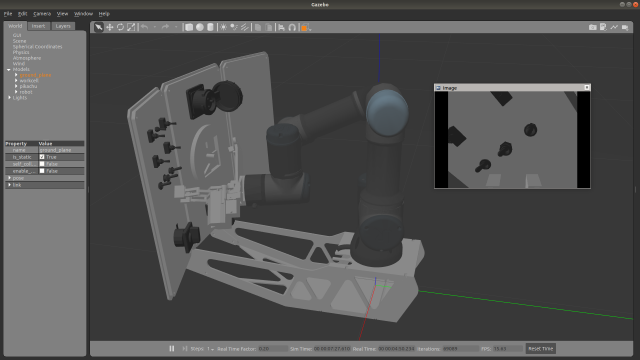This screenshot has width=640, height=360.
Task: Insert a cylinder shape
Action: (210, 27)
